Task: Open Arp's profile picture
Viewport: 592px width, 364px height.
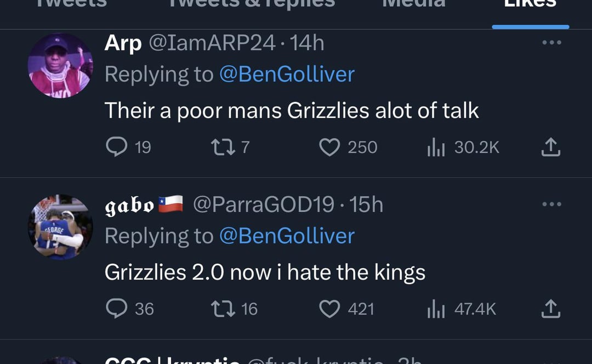Action: tap(60, 66)
